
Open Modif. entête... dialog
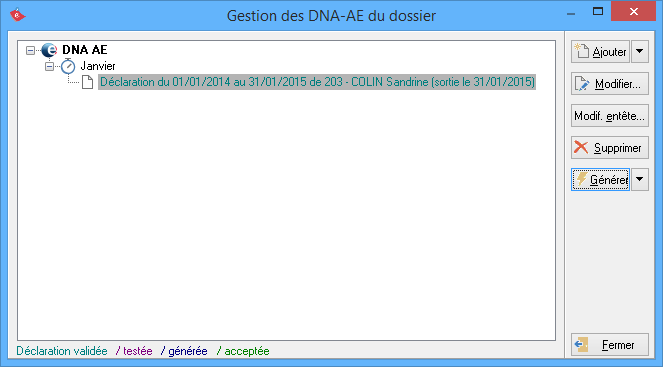pos(610,116)
